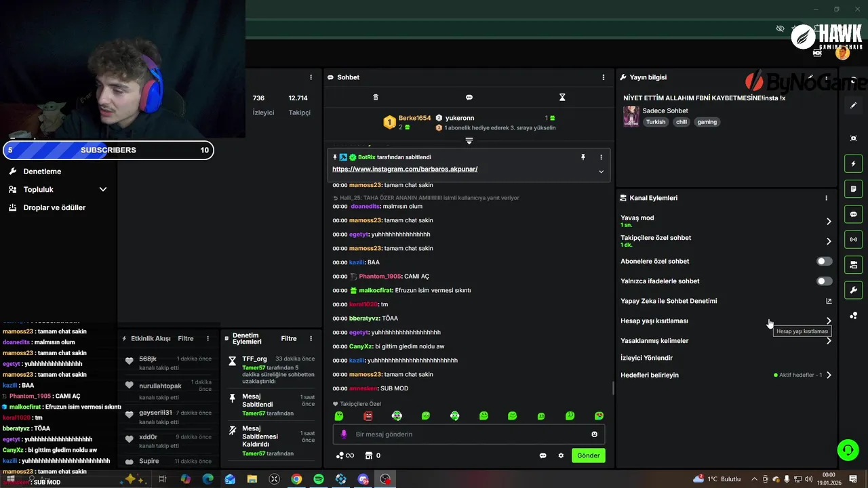The height and width of the screenshot is (488, 868).
Task: Open the channel points infinity icon
Action: 345,455
